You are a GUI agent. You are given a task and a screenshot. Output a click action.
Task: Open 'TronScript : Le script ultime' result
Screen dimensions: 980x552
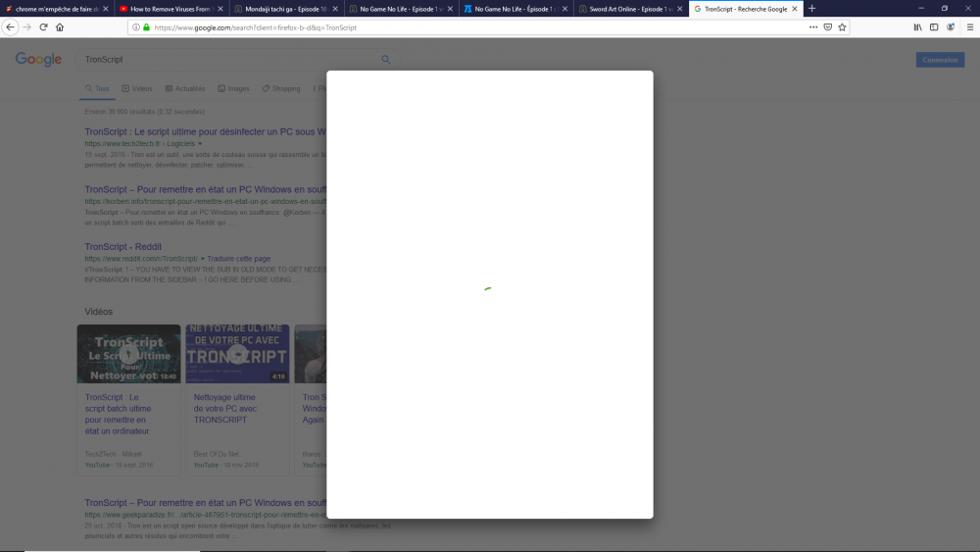[206, 132]
